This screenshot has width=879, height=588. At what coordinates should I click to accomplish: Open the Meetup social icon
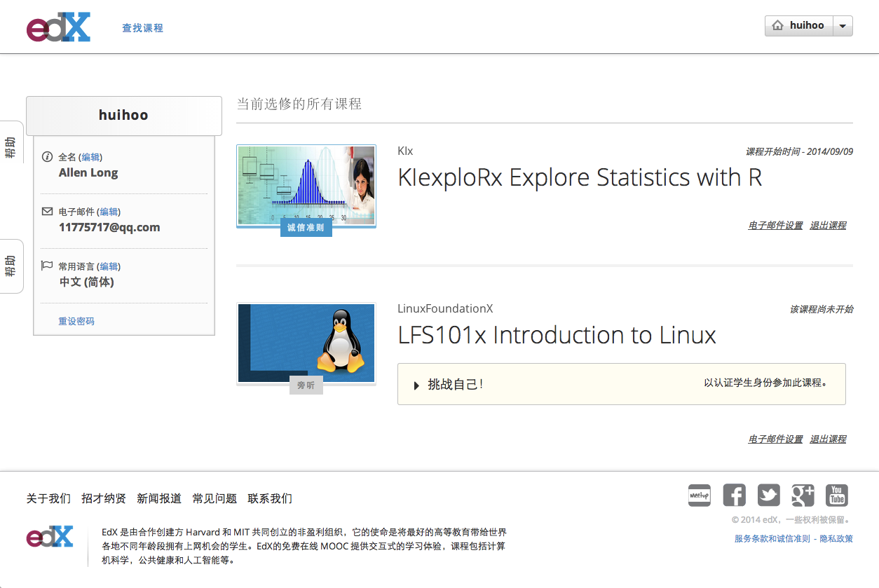point(699,495)
